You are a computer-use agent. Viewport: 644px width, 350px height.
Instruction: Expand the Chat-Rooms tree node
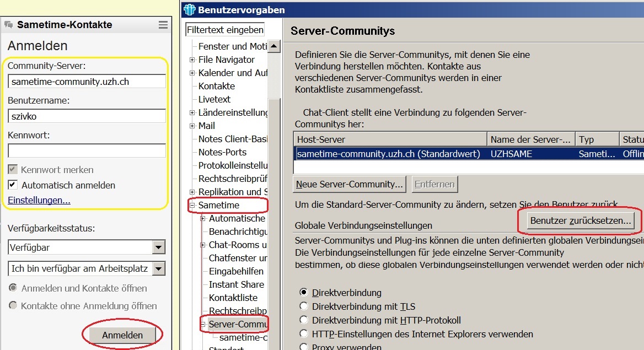pos(203,245)
